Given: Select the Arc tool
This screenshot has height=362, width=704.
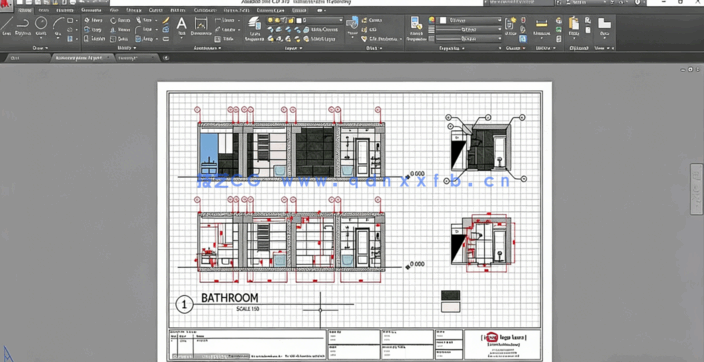Looking at the screenshot, I should pos(58,26).
